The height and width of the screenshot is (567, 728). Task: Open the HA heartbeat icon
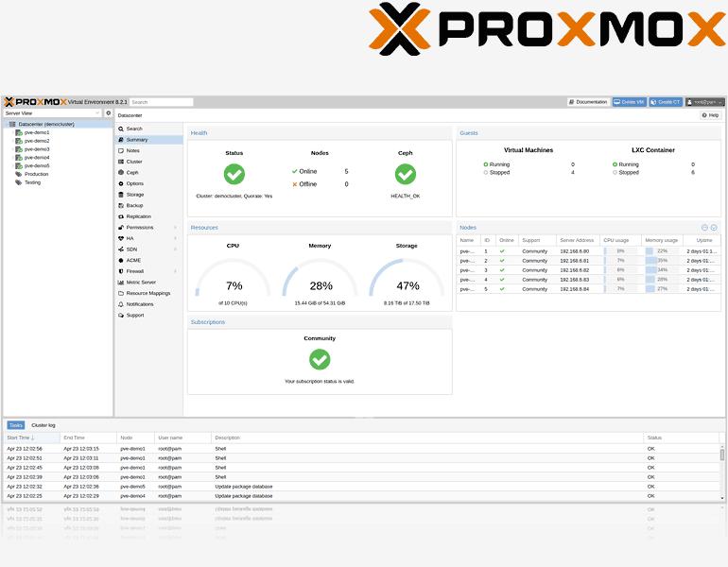tap(121, 238)
